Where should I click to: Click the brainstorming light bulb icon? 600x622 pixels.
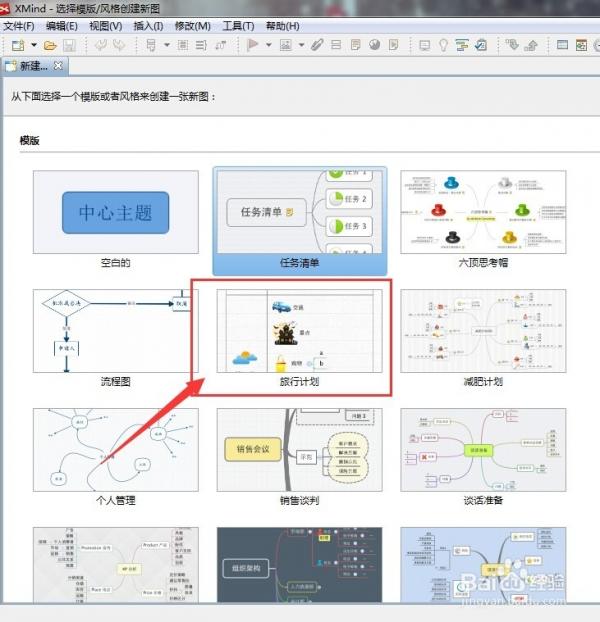tap(443, 45)
